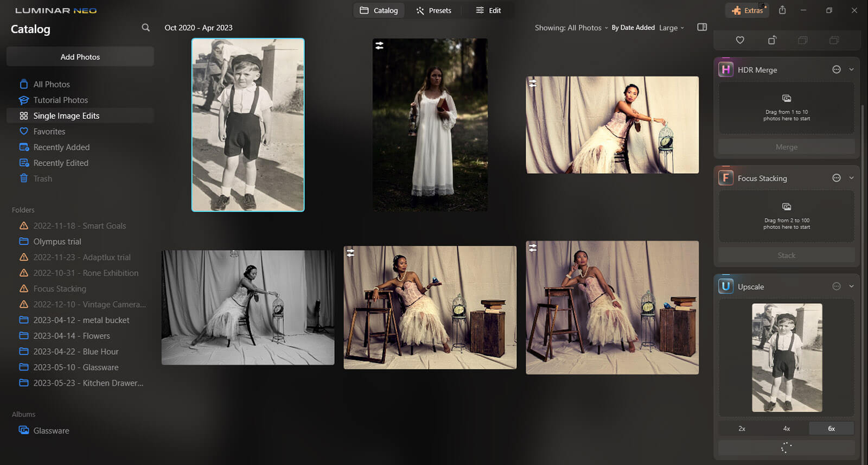
Task: Switch to the Edit tab
Action: coord(488,10)
